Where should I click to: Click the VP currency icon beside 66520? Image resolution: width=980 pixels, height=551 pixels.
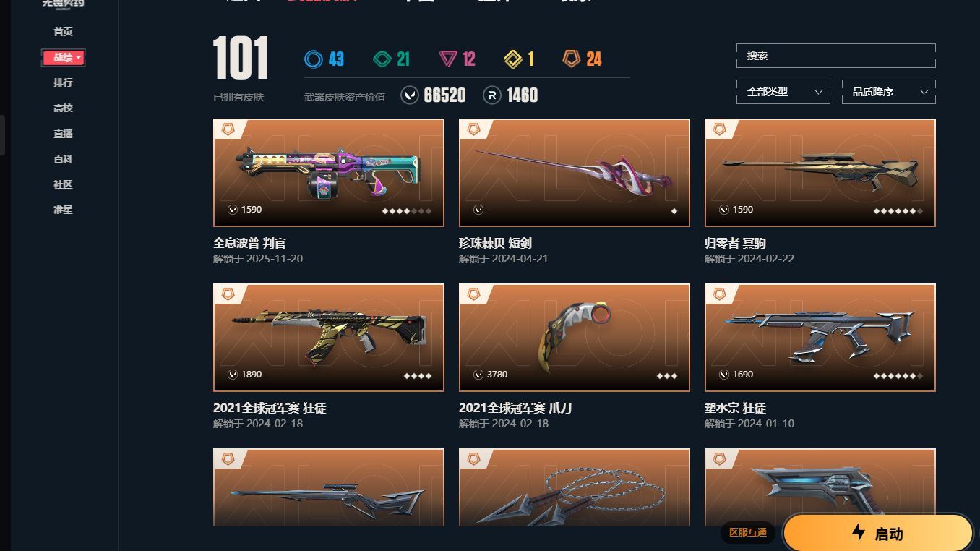[x=410, y=95]
